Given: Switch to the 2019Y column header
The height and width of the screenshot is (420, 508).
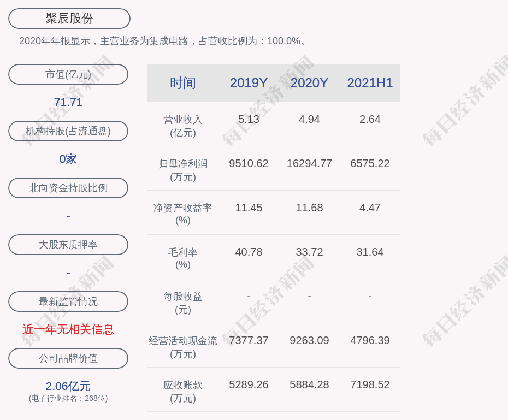Looking at the screenshot, I should (249, 83).
